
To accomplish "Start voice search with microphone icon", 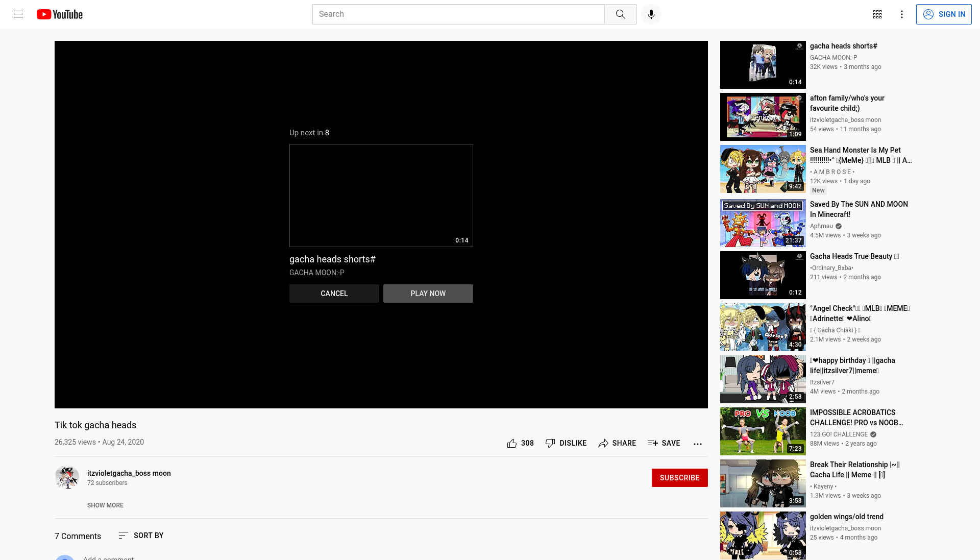I will (x=651, y=14).
